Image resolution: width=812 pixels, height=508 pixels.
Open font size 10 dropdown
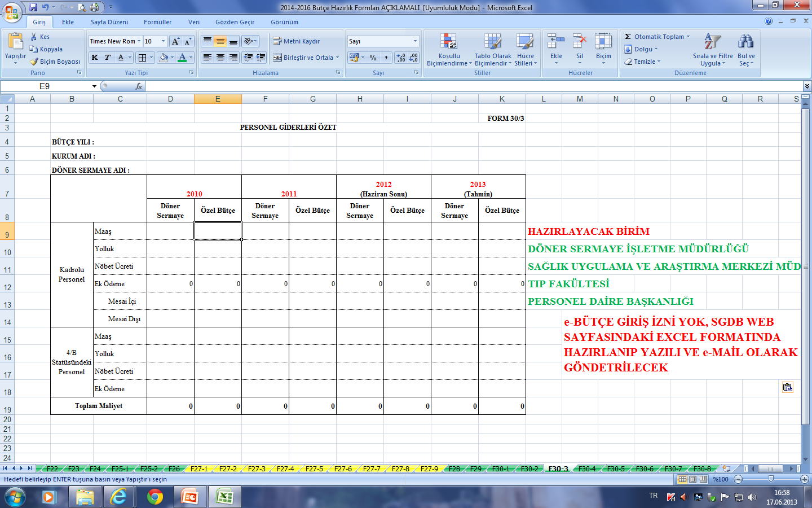pos(164,41)
